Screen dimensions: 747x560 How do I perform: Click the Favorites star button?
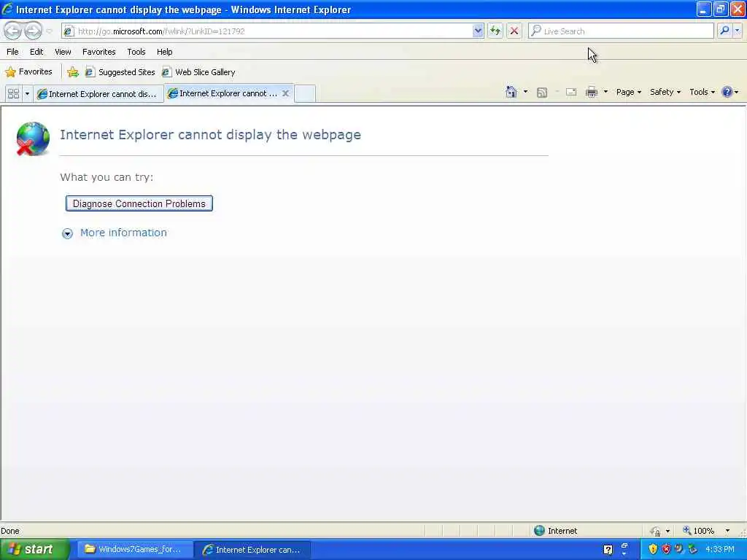[x=28, y=72]
